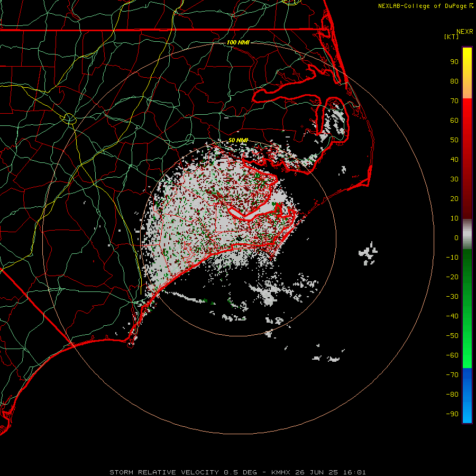Click the -30 value on velocity scale
Image resolution: width=476 pixels, height=476 pixels.
click(x=452, y=297)
